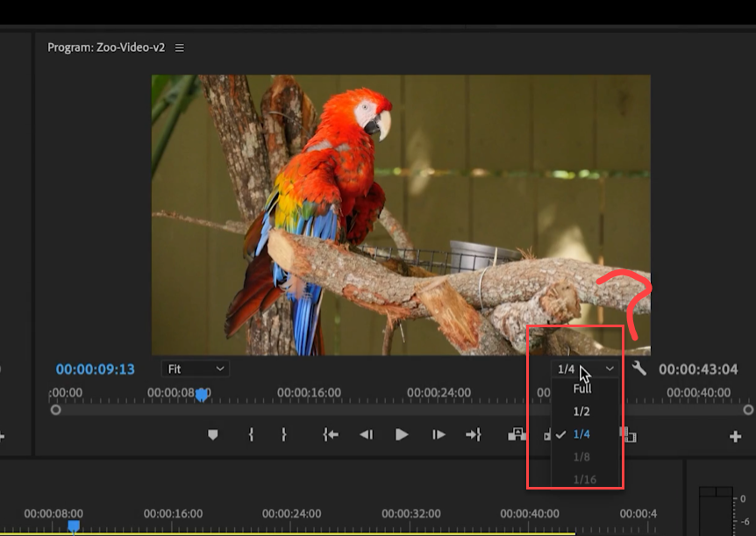Open the Button Editor plus icon
Screen dimensions: 756x536
click(735, 436)
